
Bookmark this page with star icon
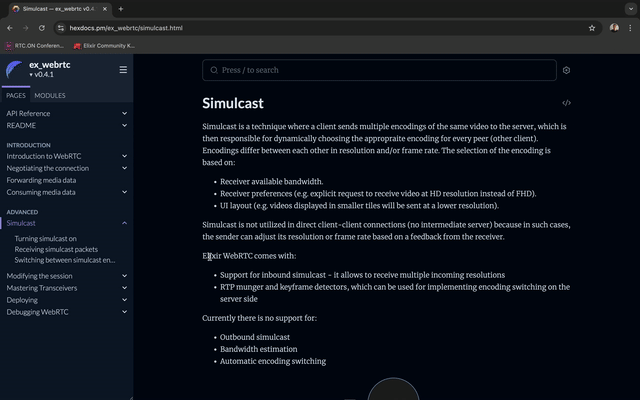(x=592, y=28)
